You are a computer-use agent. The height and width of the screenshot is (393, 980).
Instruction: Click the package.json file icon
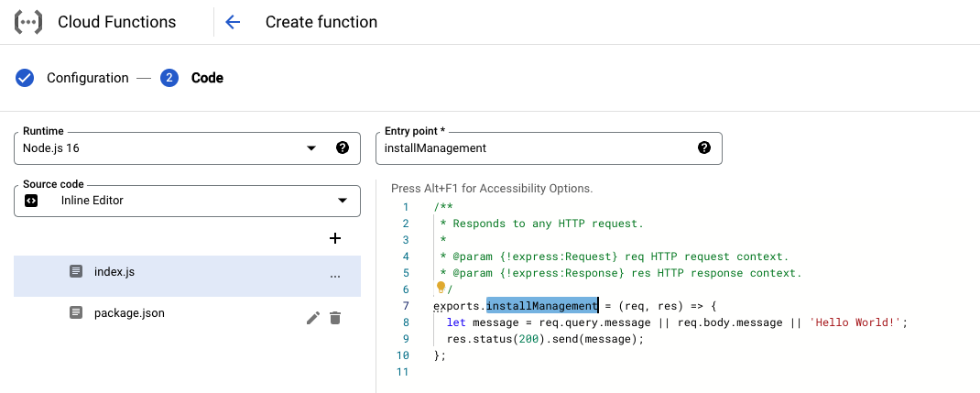click(76, 312)
